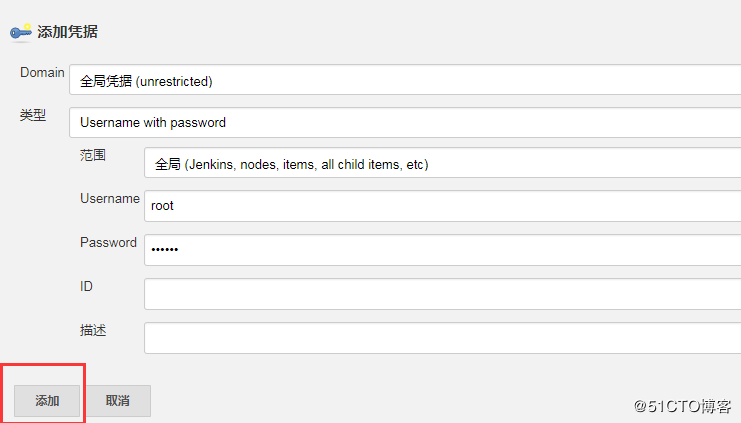The width and height of the screenshot is (741, 423).
Task: Click the 范围 field label
Action: pos(93,155)
